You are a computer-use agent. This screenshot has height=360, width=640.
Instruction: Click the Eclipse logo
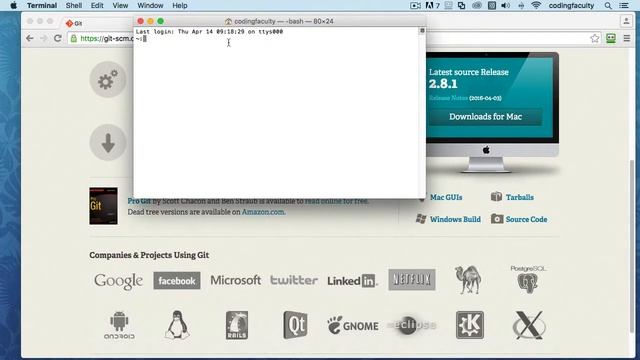tap(411, 325)
